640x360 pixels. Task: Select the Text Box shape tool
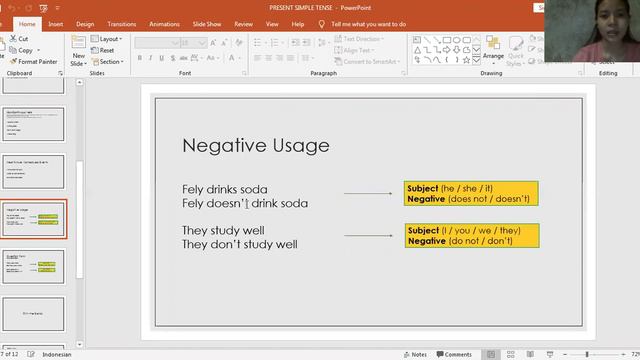(x=417, y=40)
